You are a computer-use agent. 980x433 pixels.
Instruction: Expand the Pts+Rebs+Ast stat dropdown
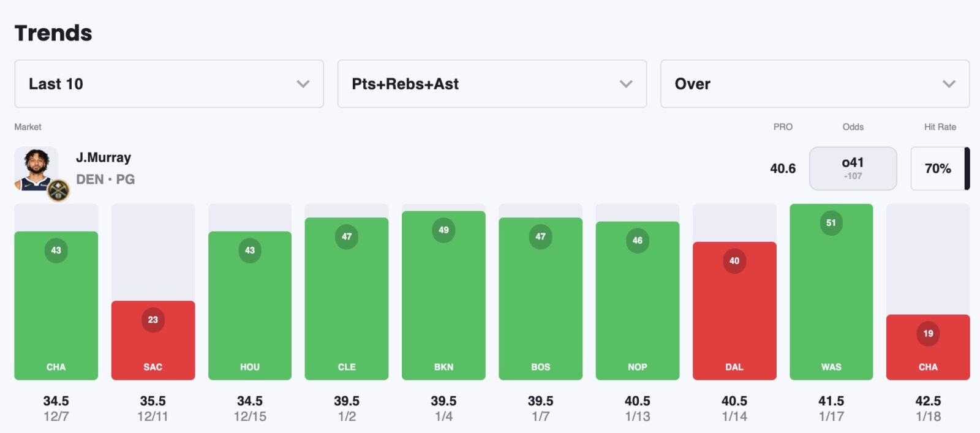click(492, 84)
